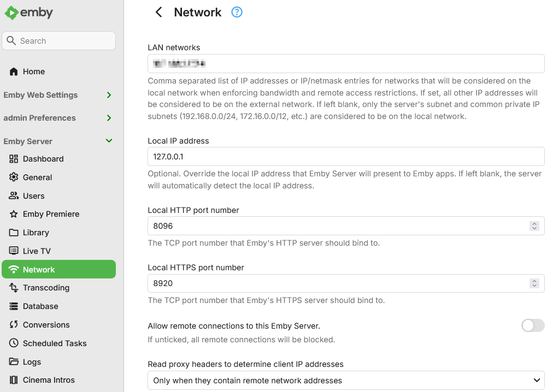Go to Emby Premiere page
Image resolution: width=547 pixels, height=392 pixels.
coord(51,214)
